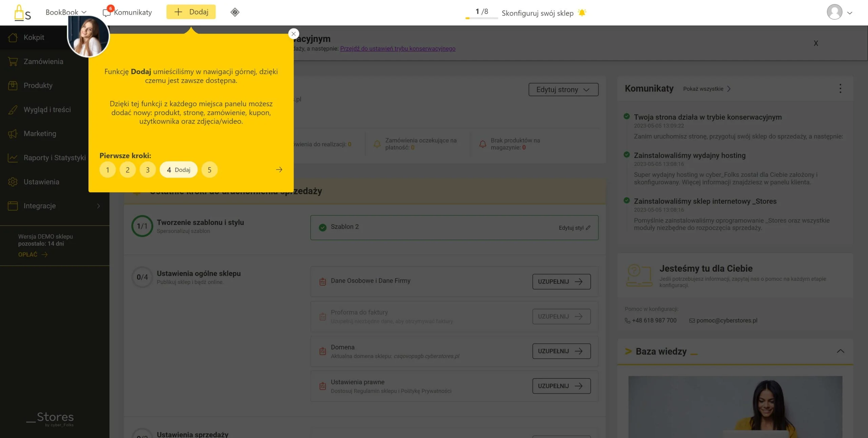Open Produkty menu item
Screen dimensions: 868x438
pos(38,85)
